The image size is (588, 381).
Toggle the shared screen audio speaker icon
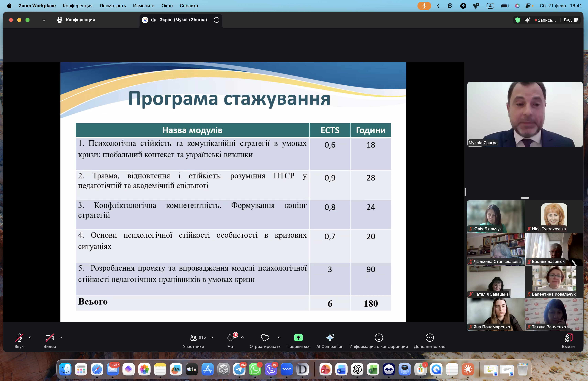153,20
